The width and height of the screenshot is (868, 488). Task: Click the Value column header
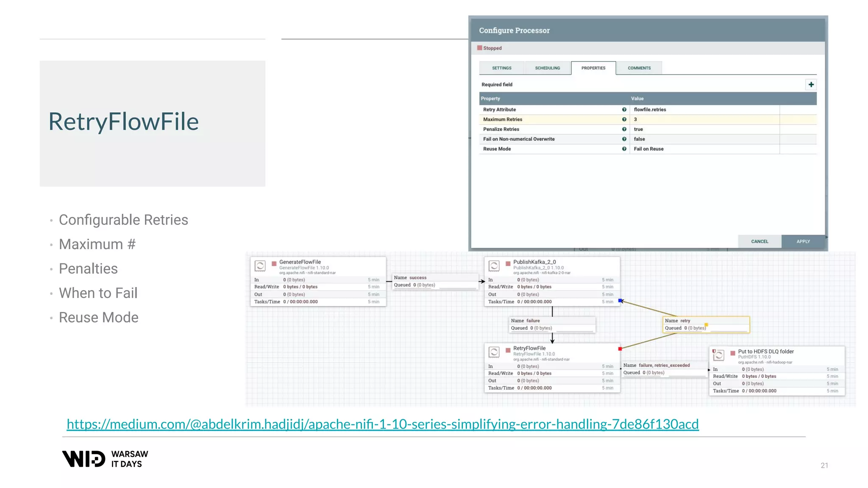(637, 99)
